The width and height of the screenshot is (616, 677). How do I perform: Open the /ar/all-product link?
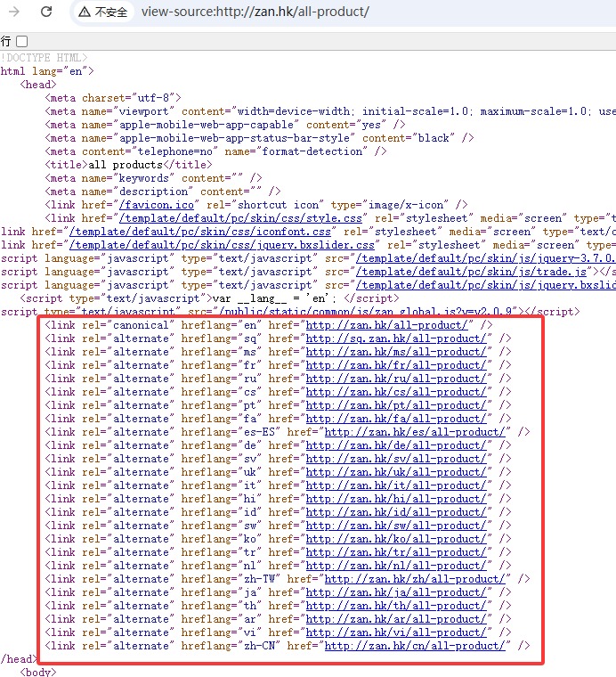396,620
